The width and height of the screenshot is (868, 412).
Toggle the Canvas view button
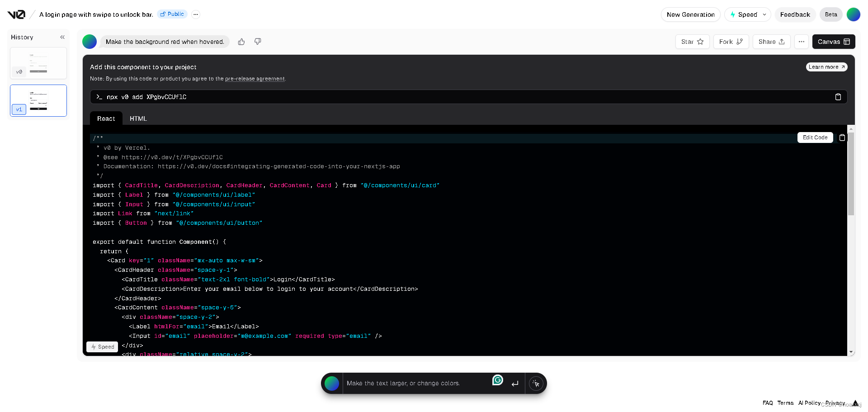[833, 42]
